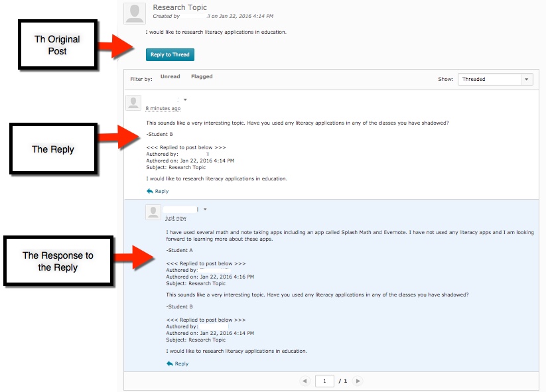Expand the arrow menu above 'just now'
The width and height of the screenshot is (546, 392).
[205, 210]
